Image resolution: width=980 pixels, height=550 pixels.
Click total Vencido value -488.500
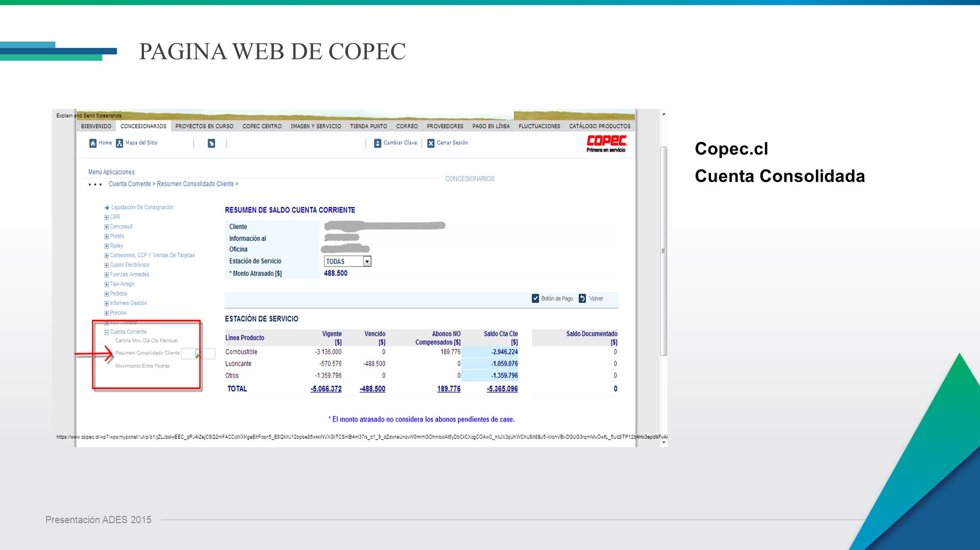point(372,389)
